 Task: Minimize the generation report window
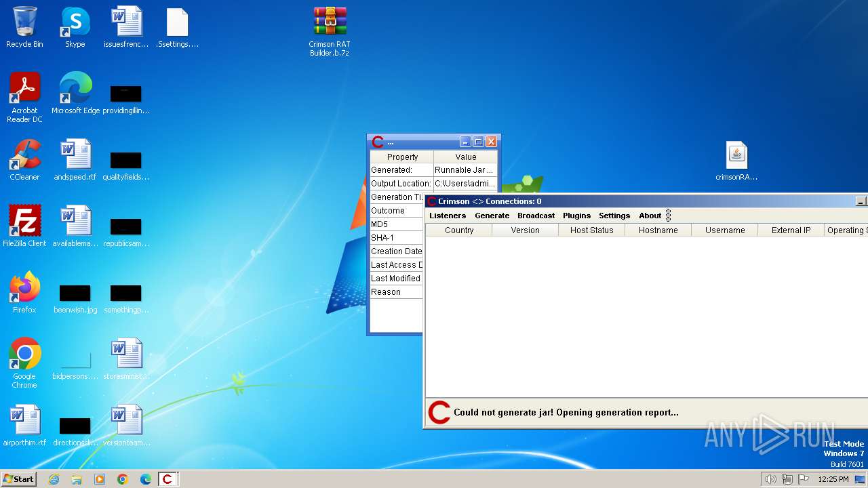pos(465,142)
